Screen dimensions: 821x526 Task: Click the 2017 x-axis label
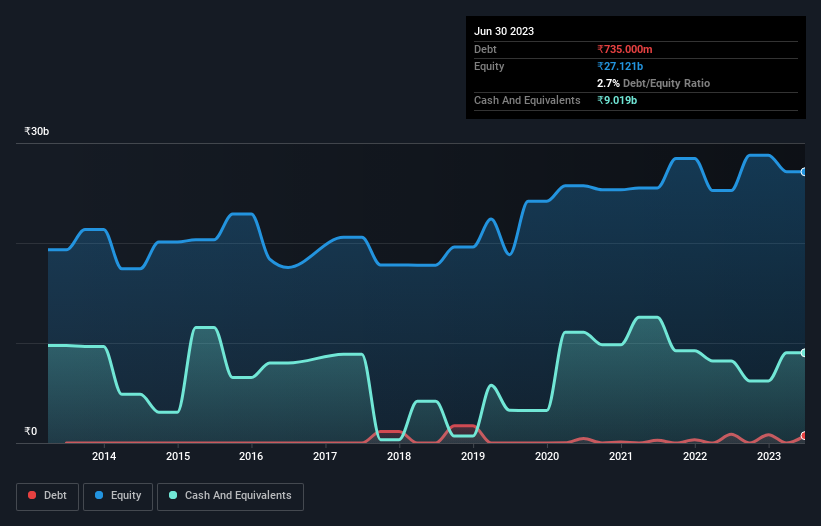click(325, 456)
